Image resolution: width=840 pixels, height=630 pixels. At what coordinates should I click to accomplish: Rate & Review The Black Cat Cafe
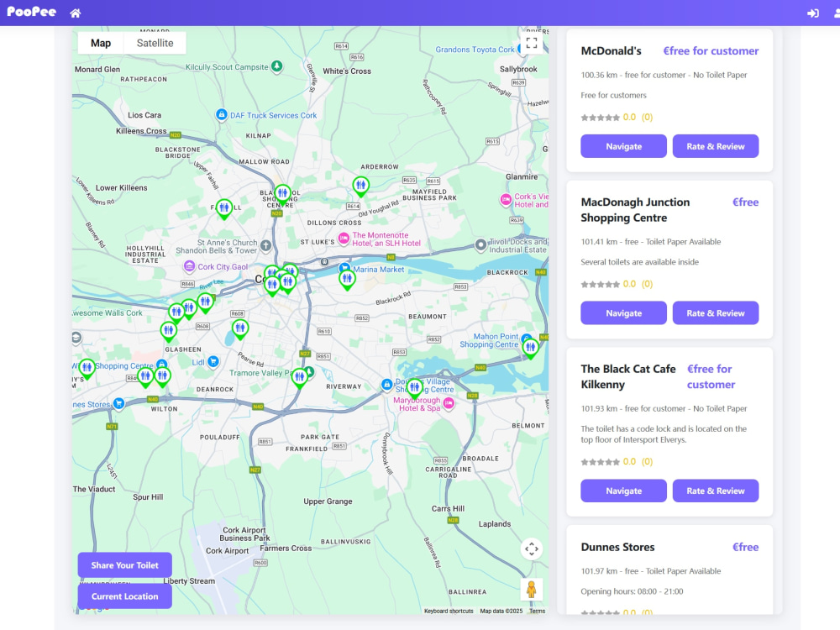pos(716,491)
